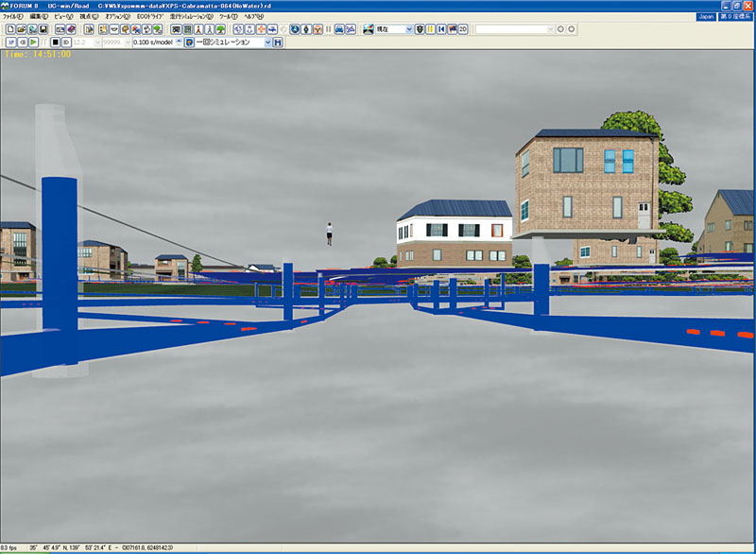The width and height of the screenshot is (756, 554).
Task: Open the ファイル (File) menu
Action: pyautogui.click(x=12, y=17)
